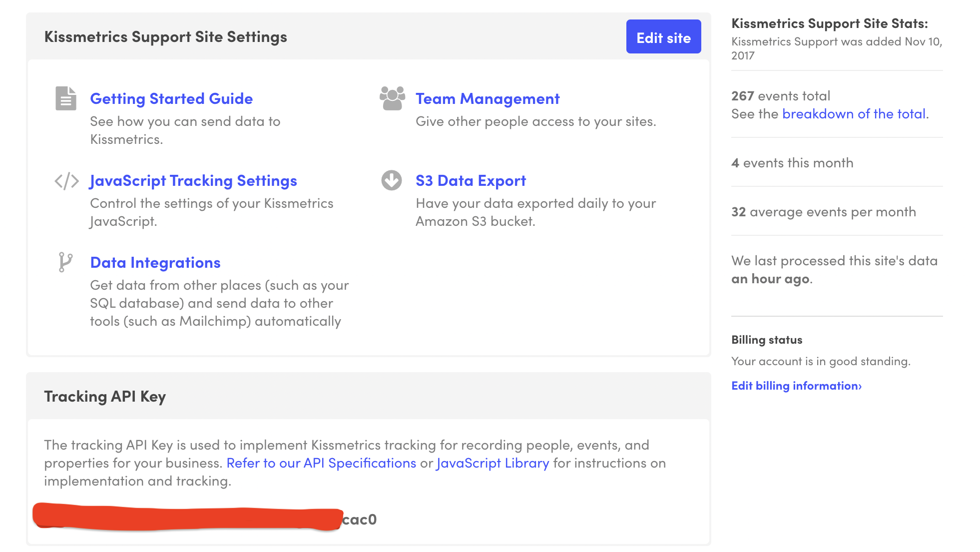
Task: Open the JavaScript Library link
Action: click(x=492, y=463)
